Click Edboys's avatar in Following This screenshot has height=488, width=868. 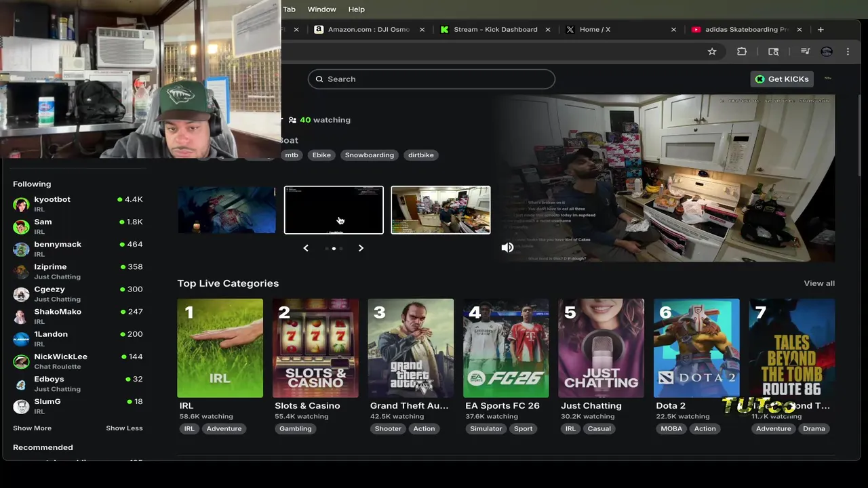21,384
